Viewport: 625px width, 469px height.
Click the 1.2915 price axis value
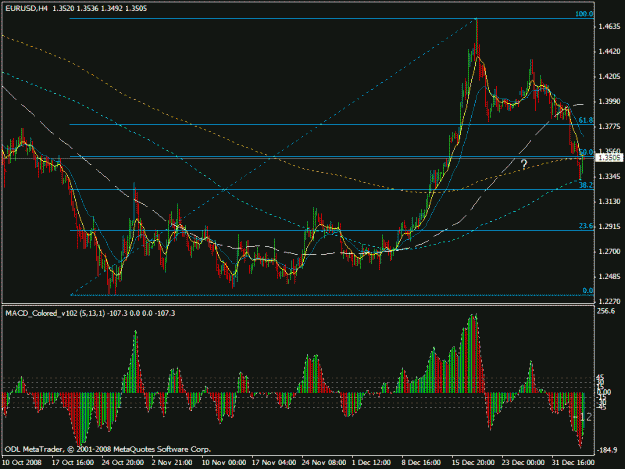pos(609,226)
